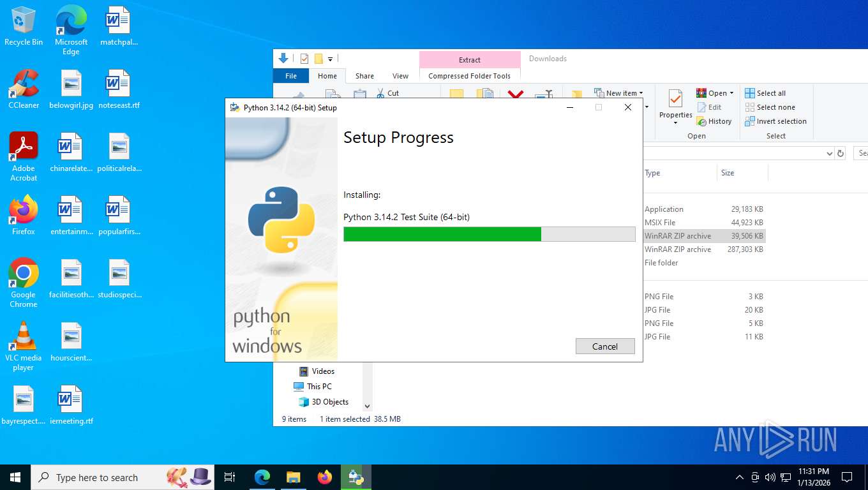The width and height of the screenshot is (868, 490).
Task: Open file History from ribbon
Action: pos(714,121)
